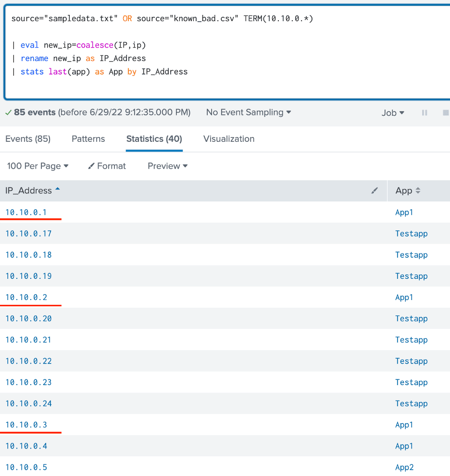Switch to the Events (85) tab

click(x=28, y=139)
